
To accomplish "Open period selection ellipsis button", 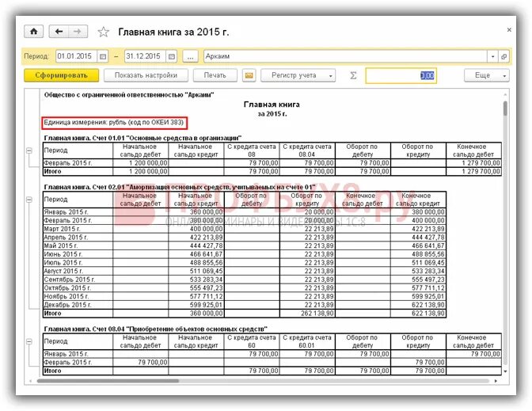I will 190,56.
